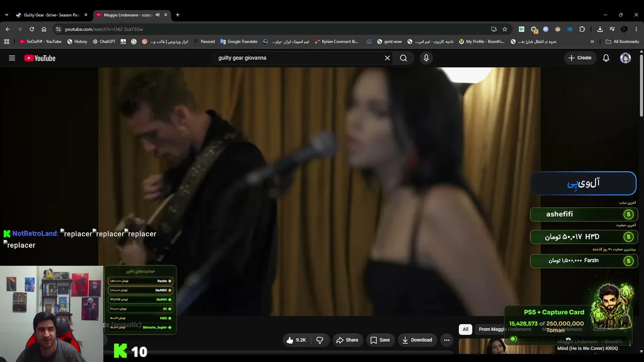
Task: Open Chrome three-dot menu
Action: (x=636, y=29)
